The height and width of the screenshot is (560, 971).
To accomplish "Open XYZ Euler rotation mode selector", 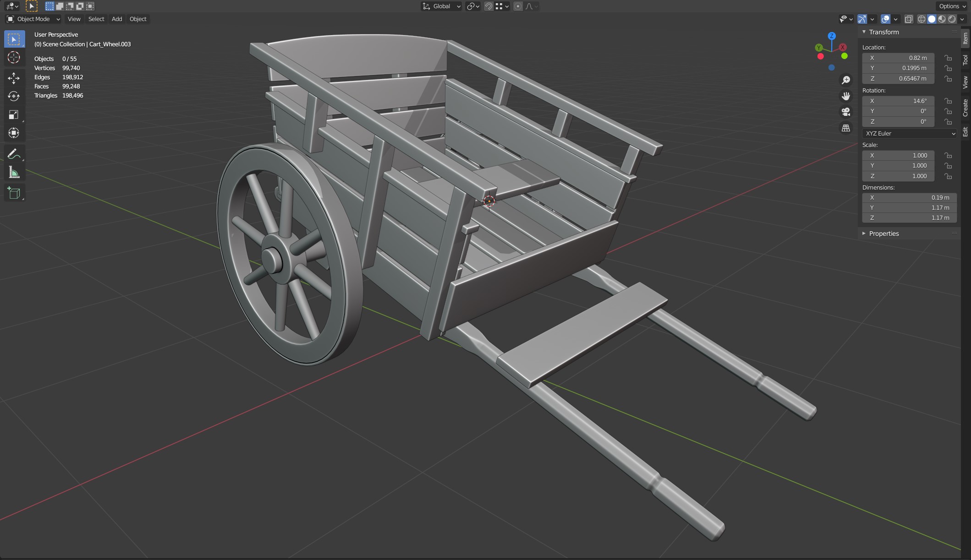I will pyautogui.click(x=909, y=133).
